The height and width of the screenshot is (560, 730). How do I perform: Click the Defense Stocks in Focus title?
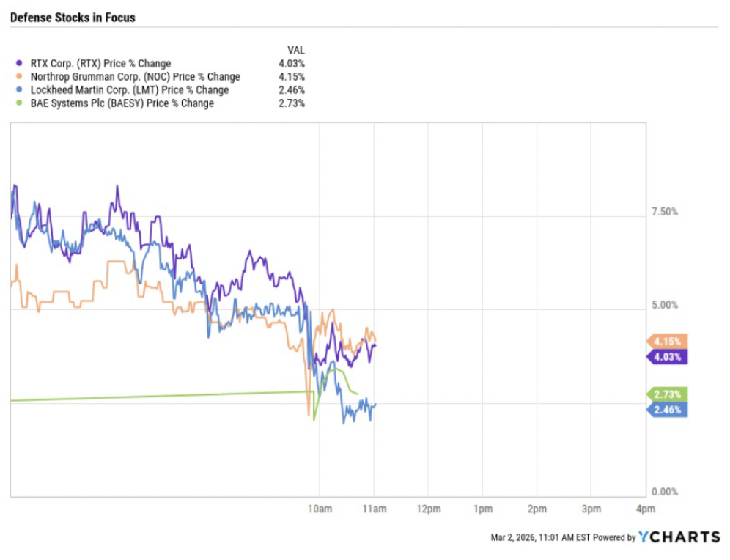click(73, 18)
